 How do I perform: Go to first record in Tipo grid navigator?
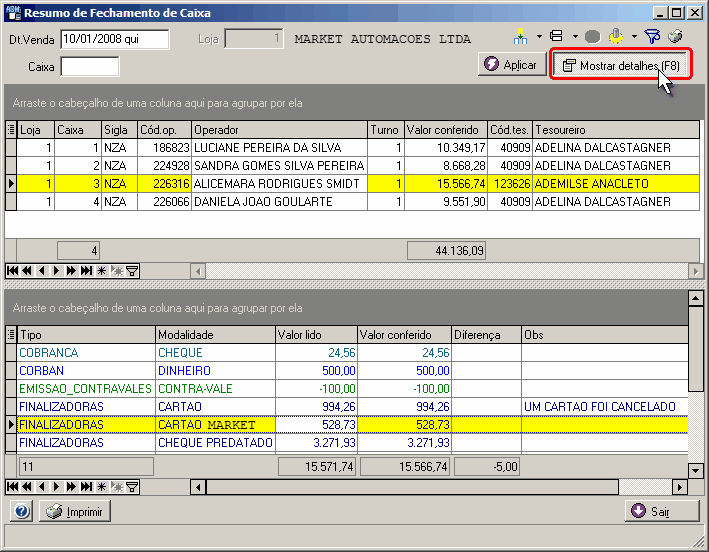click(x=13, y=487)
